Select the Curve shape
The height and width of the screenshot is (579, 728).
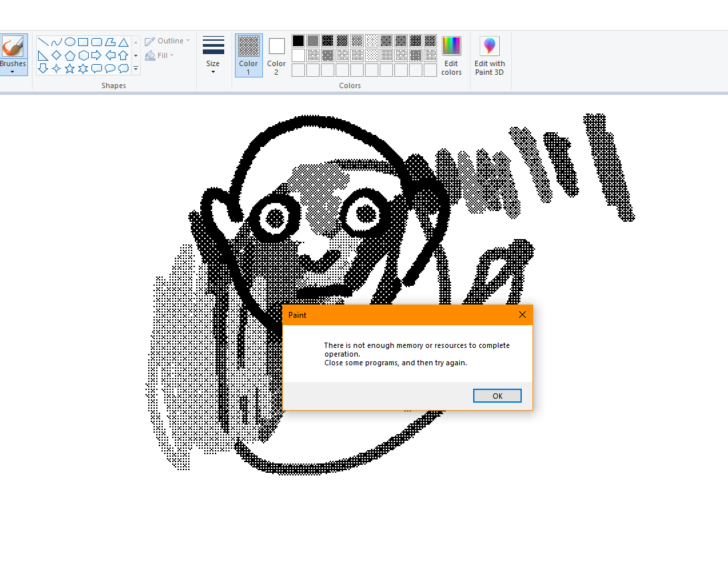(x=56, y=42)
